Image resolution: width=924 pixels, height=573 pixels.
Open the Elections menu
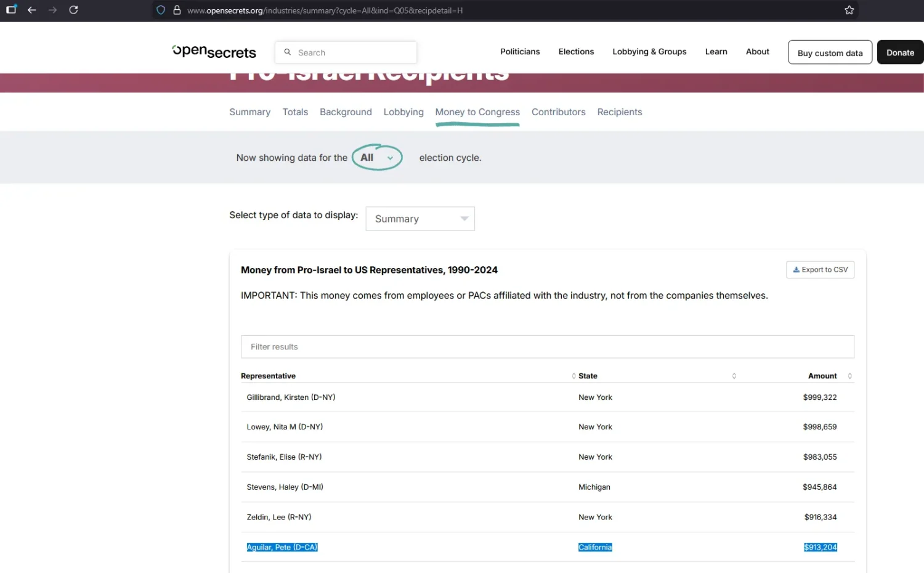[x=576, y=52]
